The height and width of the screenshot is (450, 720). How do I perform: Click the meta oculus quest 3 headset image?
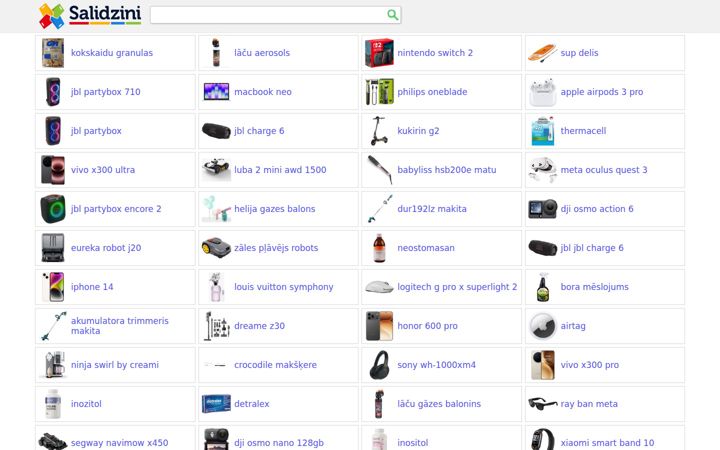(x=542, y=170)
